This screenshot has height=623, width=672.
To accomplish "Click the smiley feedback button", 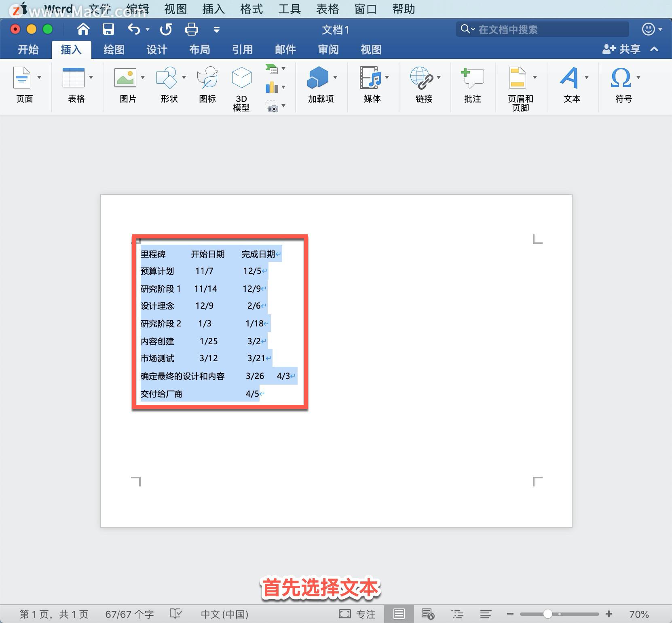I will pos(648,29).
